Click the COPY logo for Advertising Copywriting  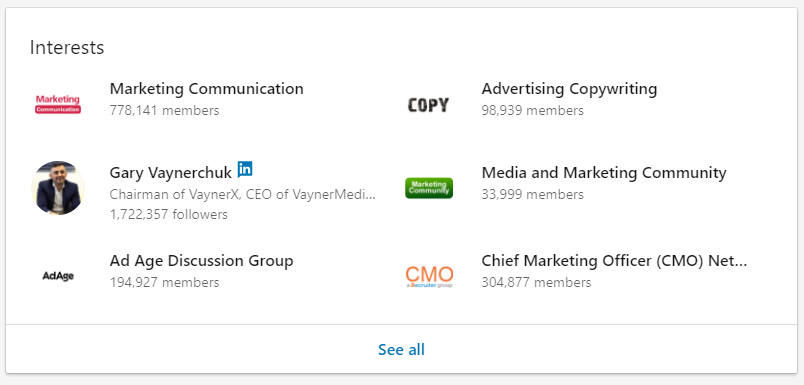[428, 105]
